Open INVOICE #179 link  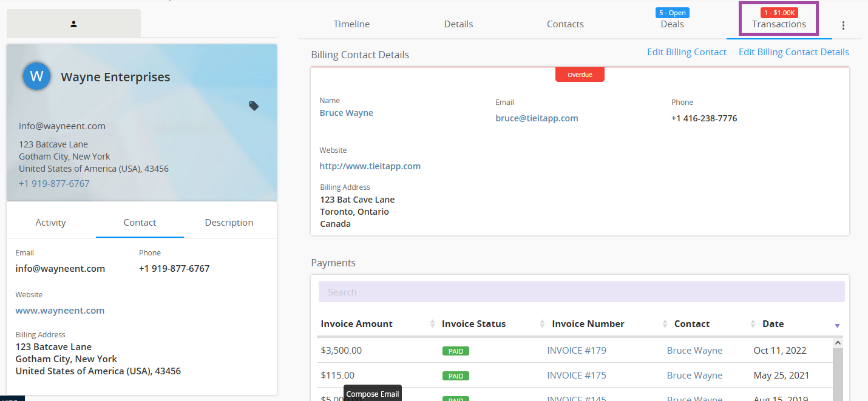pos(577,351)
